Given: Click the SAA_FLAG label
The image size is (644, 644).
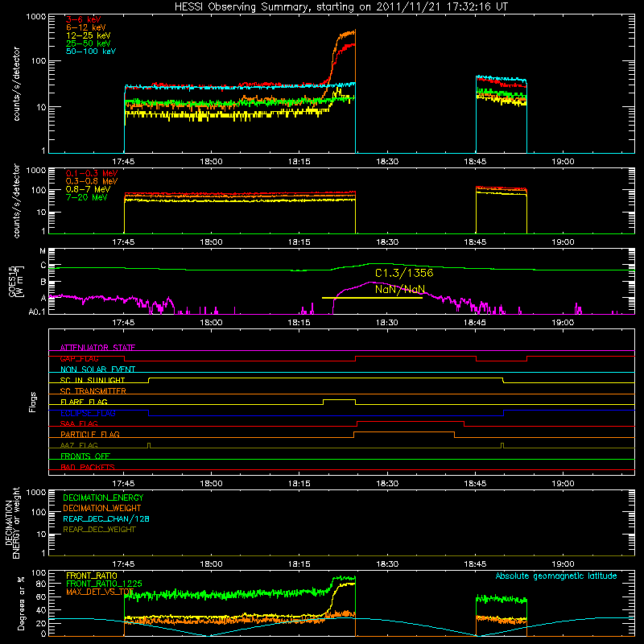Looking at the screenshot, I should [79, 423].
